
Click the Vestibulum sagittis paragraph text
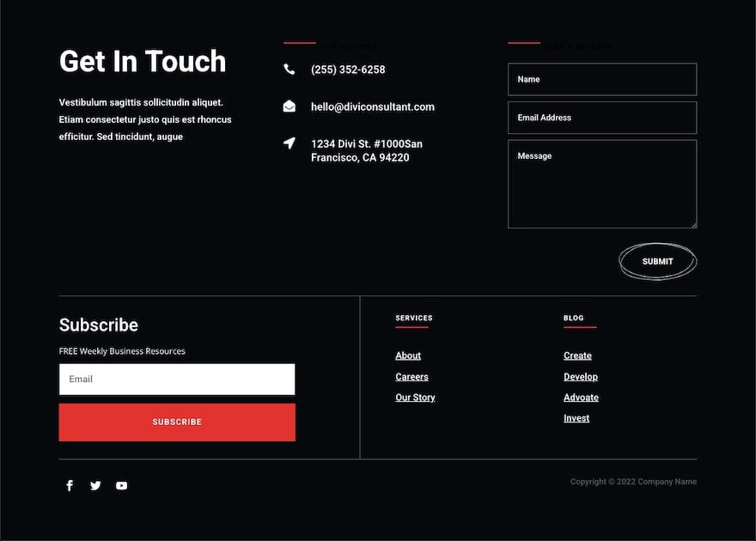(x=145, y=119)
